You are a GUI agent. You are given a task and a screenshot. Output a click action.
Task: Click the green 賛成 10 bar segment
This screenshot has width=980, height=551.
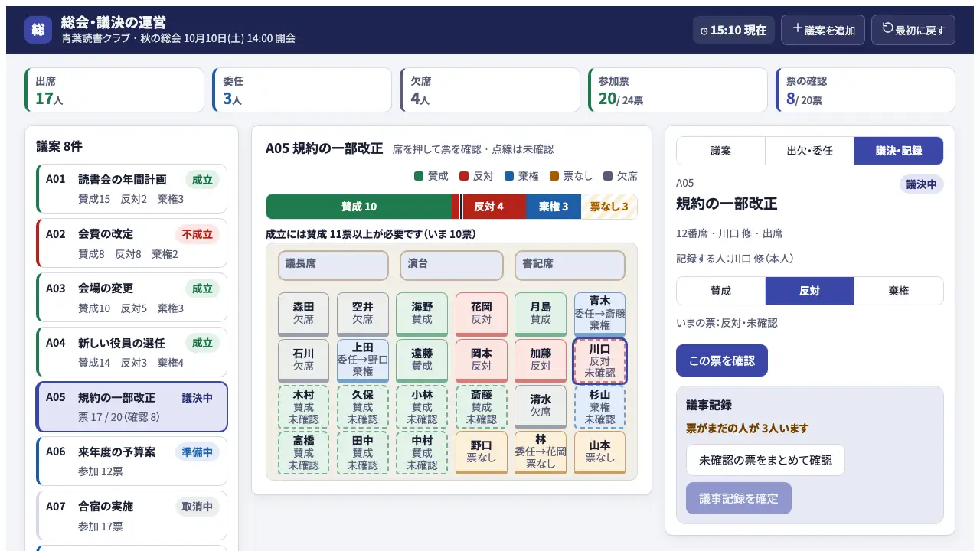(359, 207)
